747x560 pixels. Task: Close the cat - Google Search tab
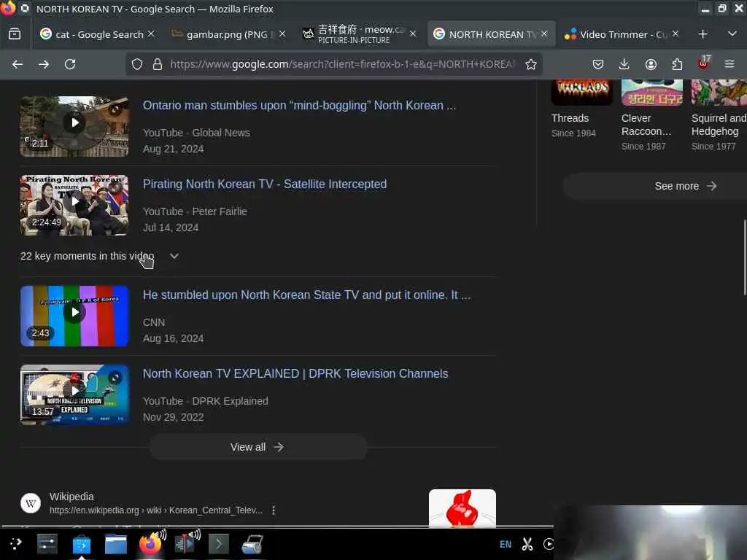point(151,34)
